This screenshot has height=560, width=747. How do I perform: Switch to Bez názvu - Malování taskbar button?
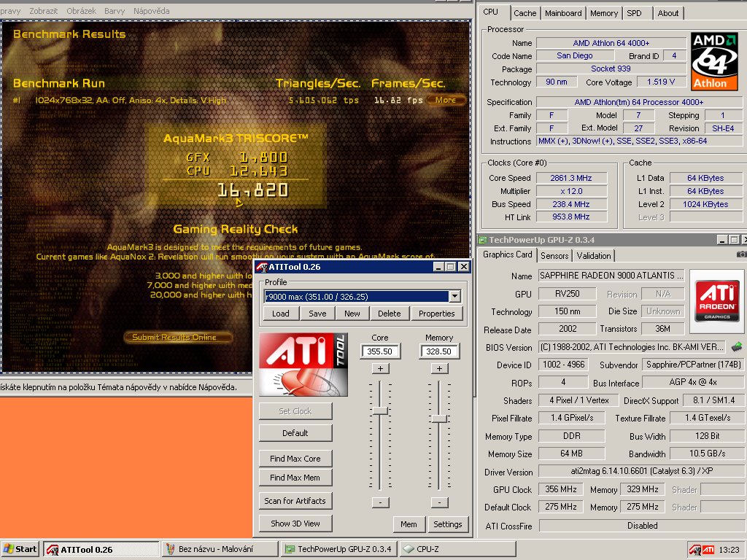click(220, 549)
